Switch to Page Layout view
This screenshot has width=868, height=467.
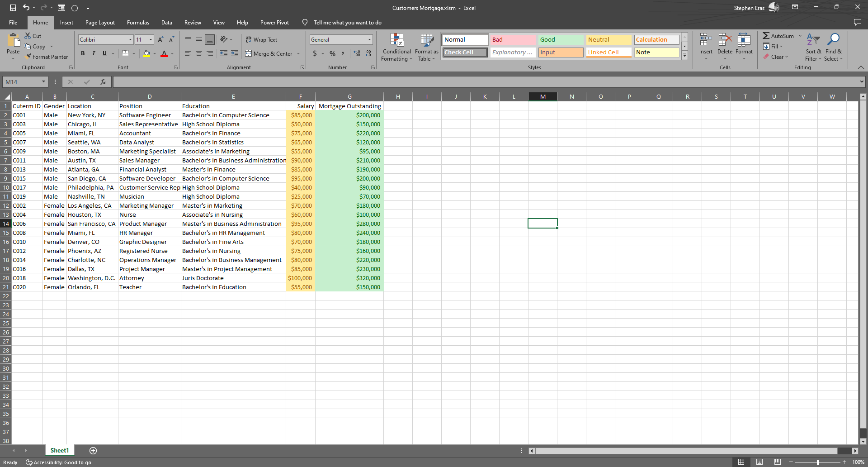(759, 462)
